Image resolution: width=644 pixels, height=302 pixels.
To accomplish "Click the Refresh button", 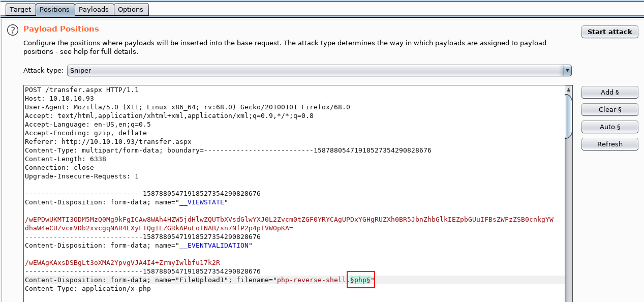I will pos(609,144).
